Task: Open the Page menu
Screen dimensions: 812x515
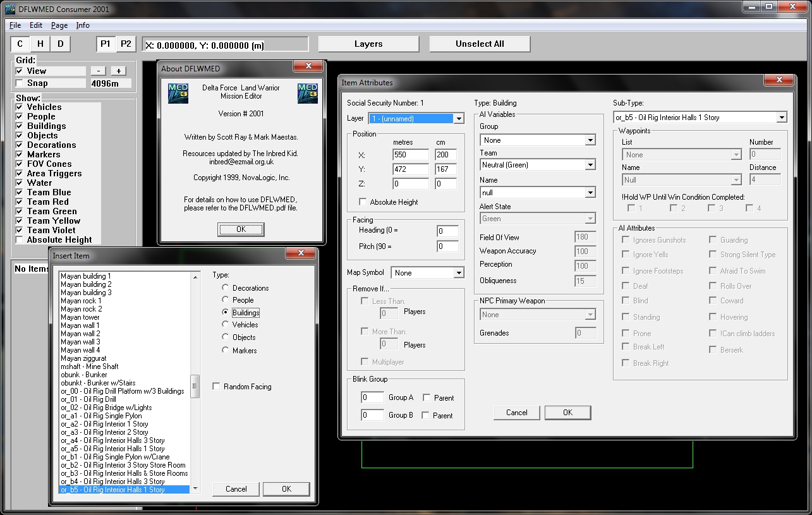Action: (x=59, y=25)
